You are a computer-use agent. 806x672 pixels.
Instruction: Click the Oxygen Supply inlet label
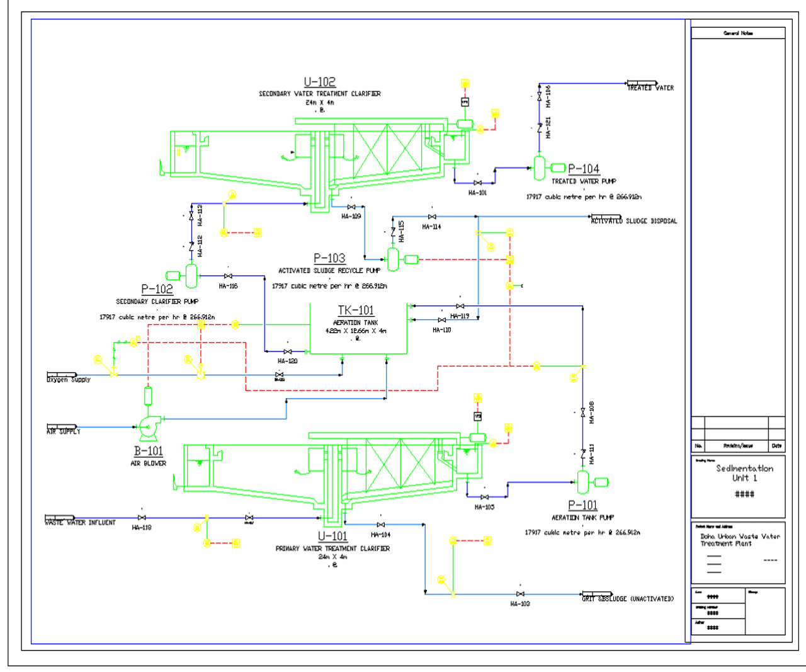[69, 379]
